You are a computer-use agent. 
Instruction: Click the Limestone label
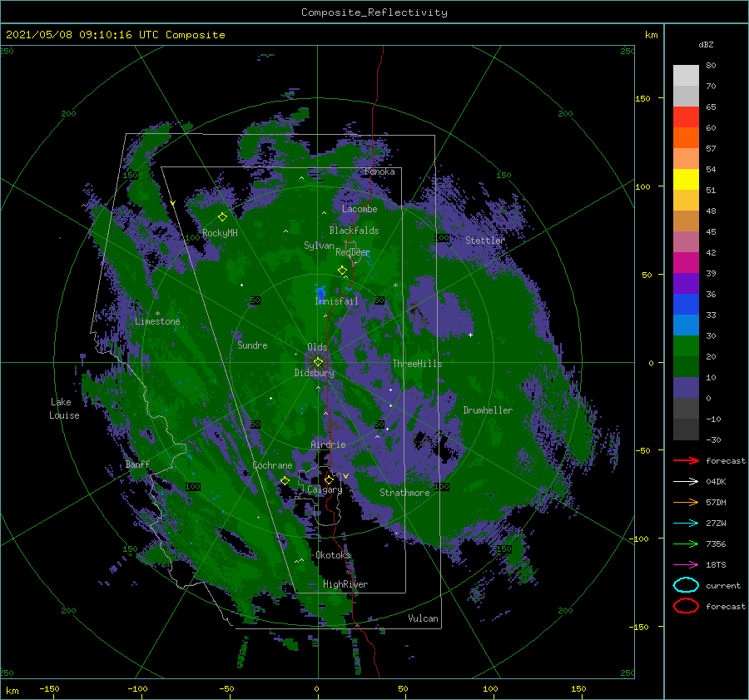tap(157, 321)
